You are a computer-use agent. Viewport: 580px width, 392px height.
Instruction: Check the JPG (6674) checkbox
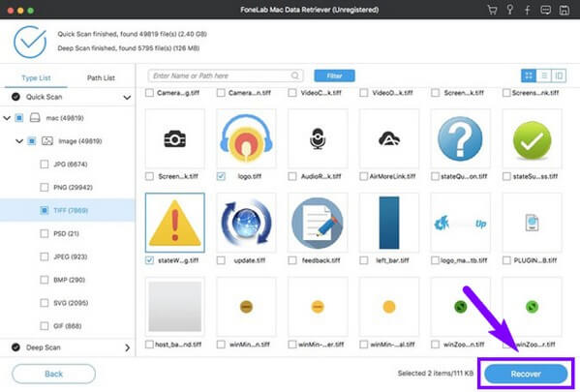pos(44,165)
